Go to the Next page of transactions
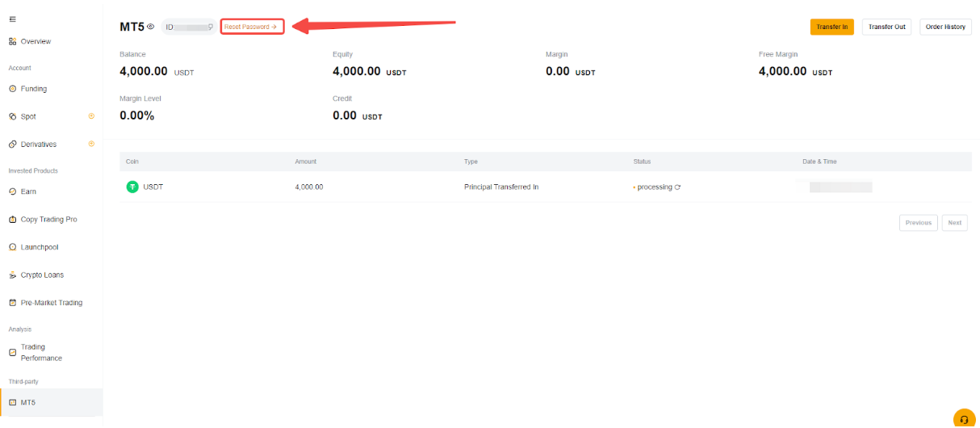The image size is (980, 428). point(954,223)
